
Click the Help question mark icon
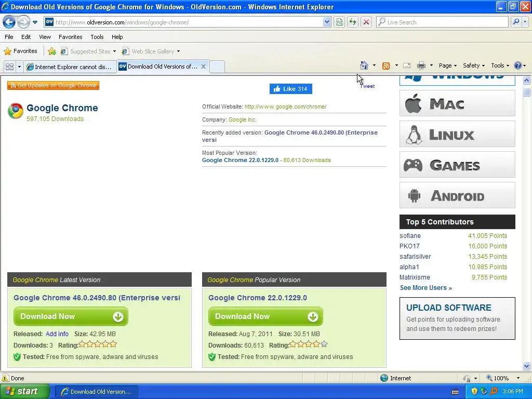(518, 65)
